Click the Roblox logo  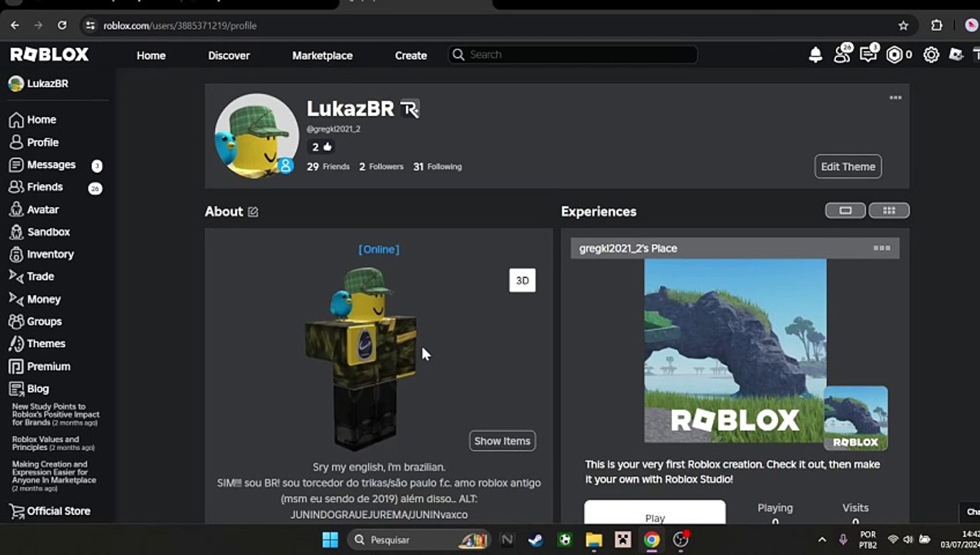49,55
